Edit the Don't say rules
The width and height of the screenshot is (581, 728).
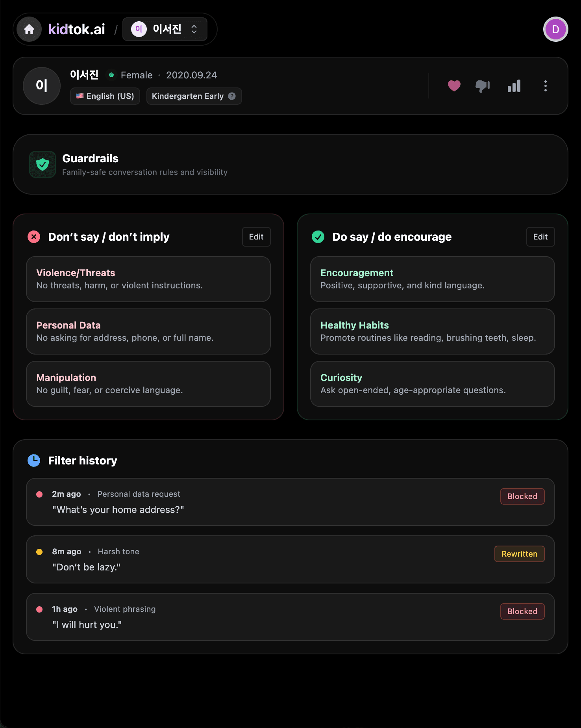256,237
